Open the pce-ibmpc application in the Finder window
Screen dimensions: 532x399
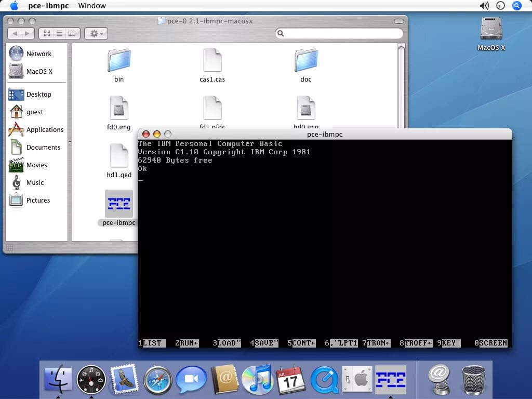click(x=119, y=203)
